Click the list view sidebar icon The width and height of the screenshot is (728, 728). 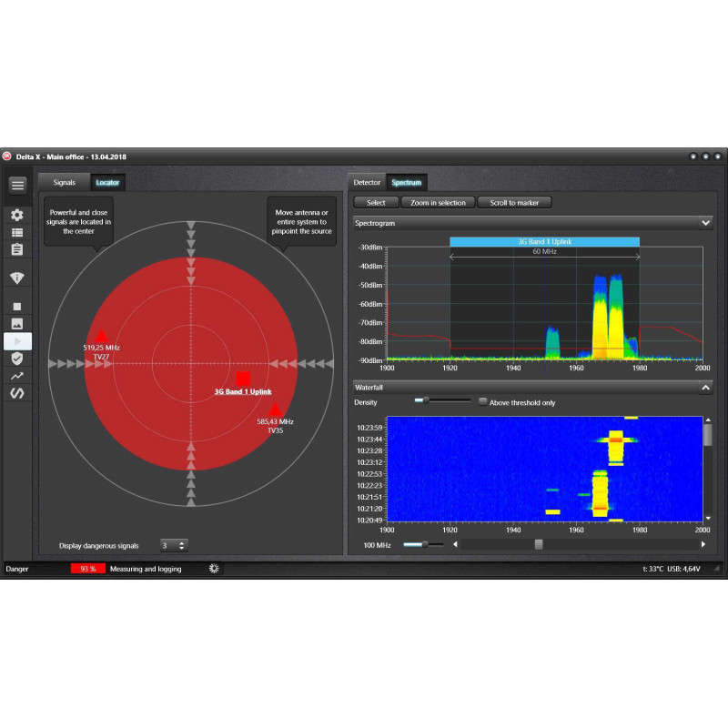(17, 233)
